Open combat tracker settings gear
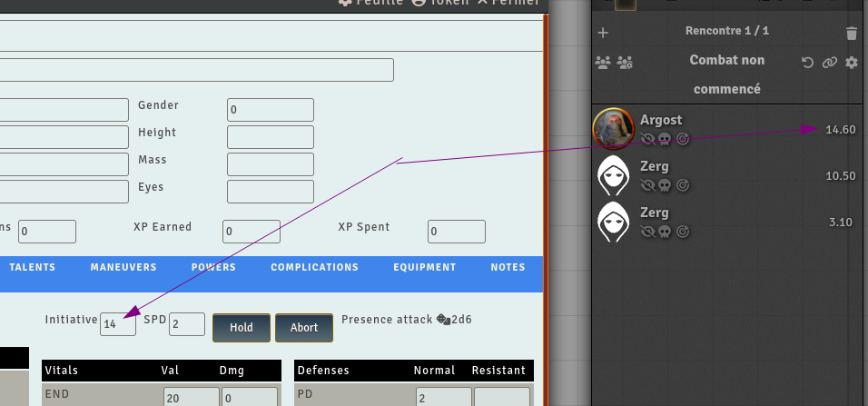 (851, 63)
